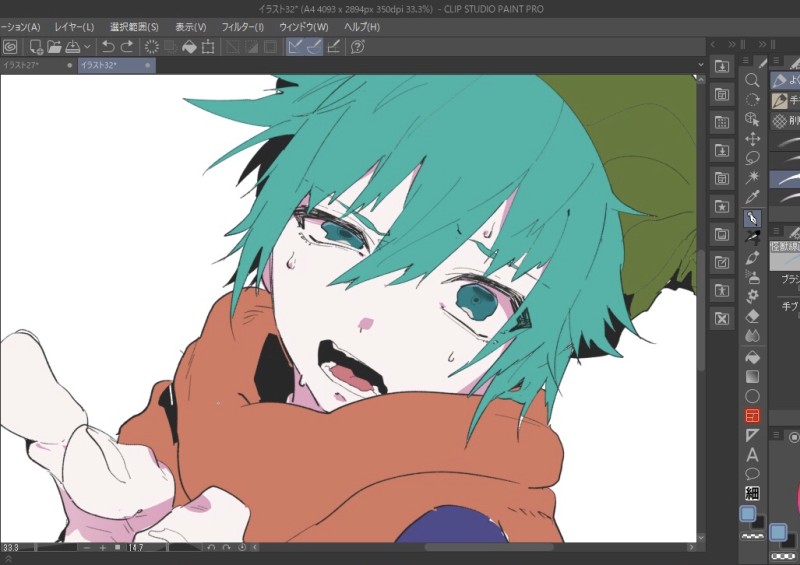Select the Pencil tool
This screenshot has width=800, height=565.
coord(752,238)
